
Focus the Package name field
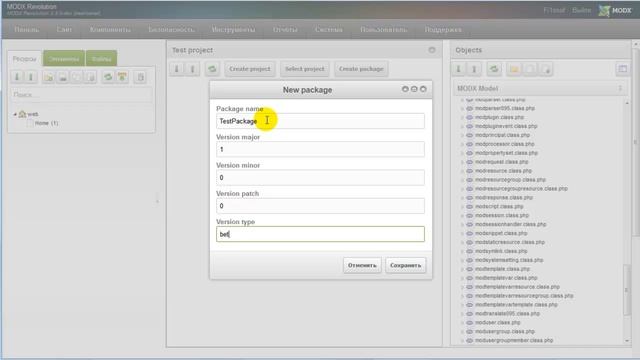[320, 121]
